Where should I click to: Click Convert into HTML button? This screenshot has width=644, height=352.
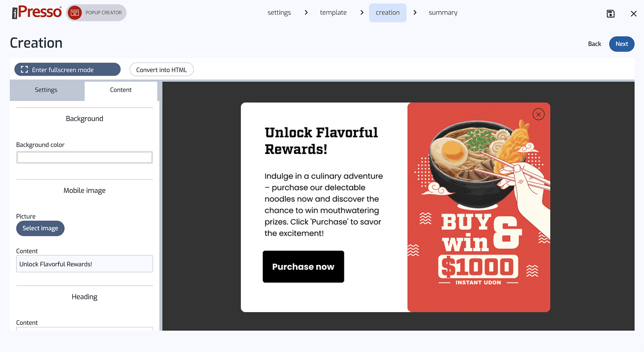pos(161,69)
